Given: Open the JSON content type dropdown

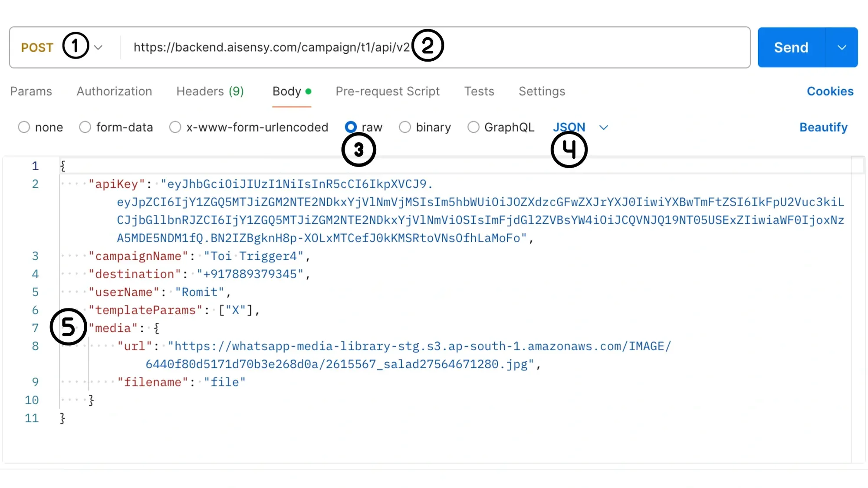Looking at the screenshot, I should [x=603, y=127].
